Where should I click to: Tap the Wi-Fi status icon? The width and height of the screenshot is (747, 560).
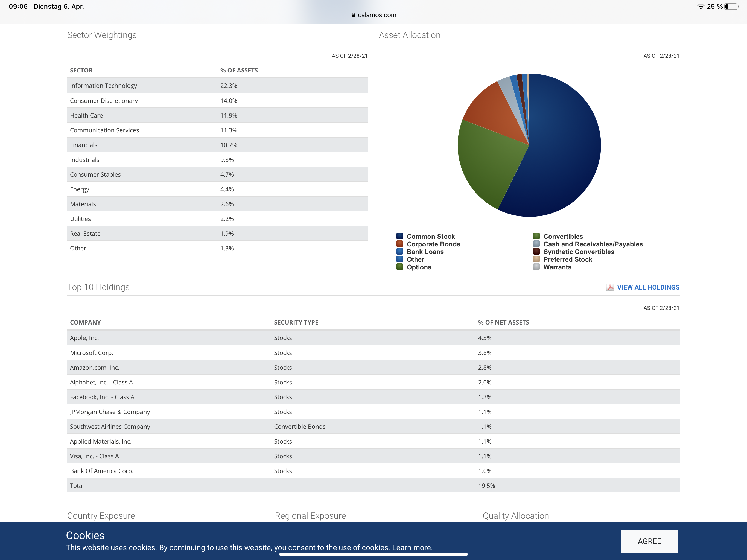click(x=701, y=7)
